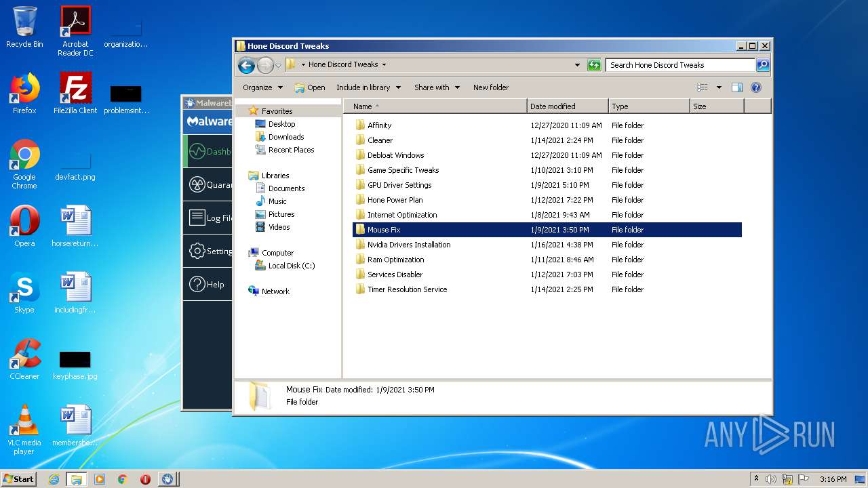Viewport: 868px width, 488px height.
Task: Click the Acrobat Reader DC desktop icon
Action: 75,31
